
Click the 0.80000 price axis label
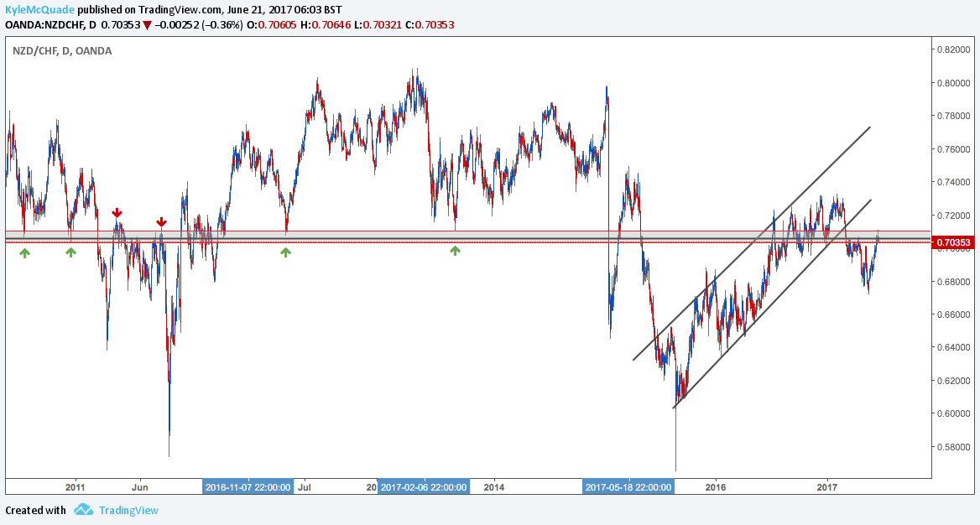(x=953, y=83)
